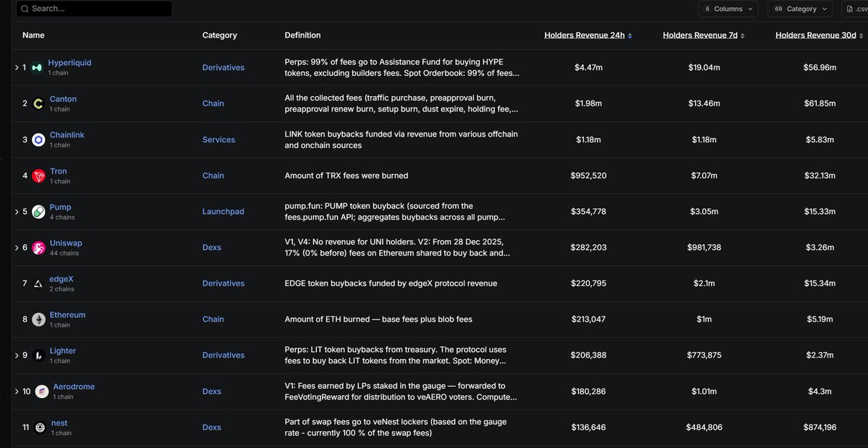Click the search magnifier icon
Screen dimensions: 868x448
24,9
